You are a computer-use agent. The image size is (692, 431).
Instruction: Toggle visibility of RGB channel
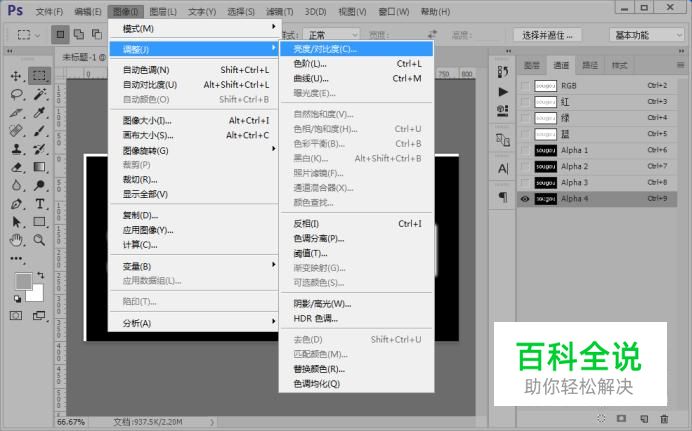pyautogui.click(x=525, y=86)
